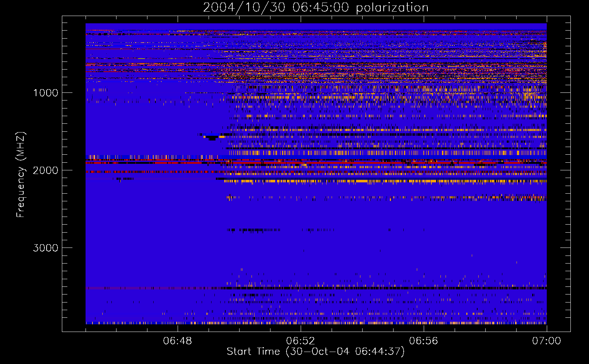Screen dimensions: 589x364
Task: Click the 1000 frequency tick label
Action: pos(46,93)
